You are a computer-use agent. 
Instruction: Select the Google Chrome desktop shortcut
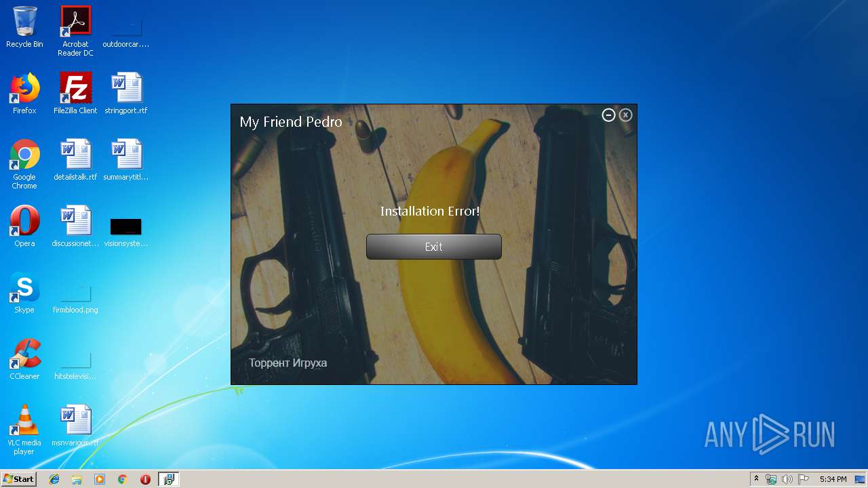(x=24, y=164)
